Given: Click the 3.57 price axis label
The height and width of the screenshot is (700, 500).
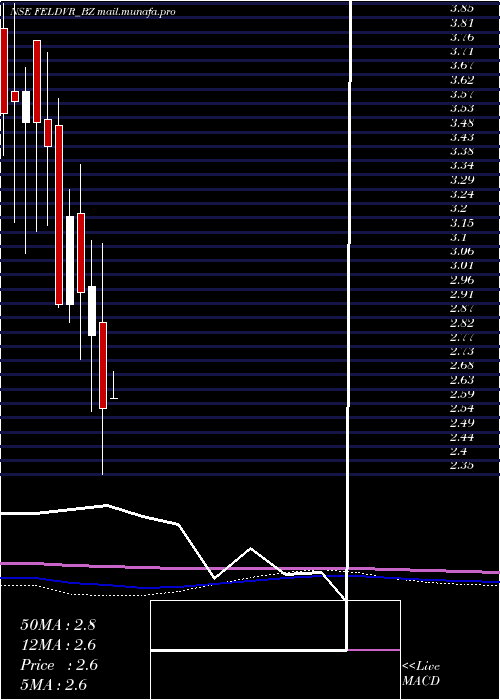Looking at the screenshot, I should coord(462,94).
